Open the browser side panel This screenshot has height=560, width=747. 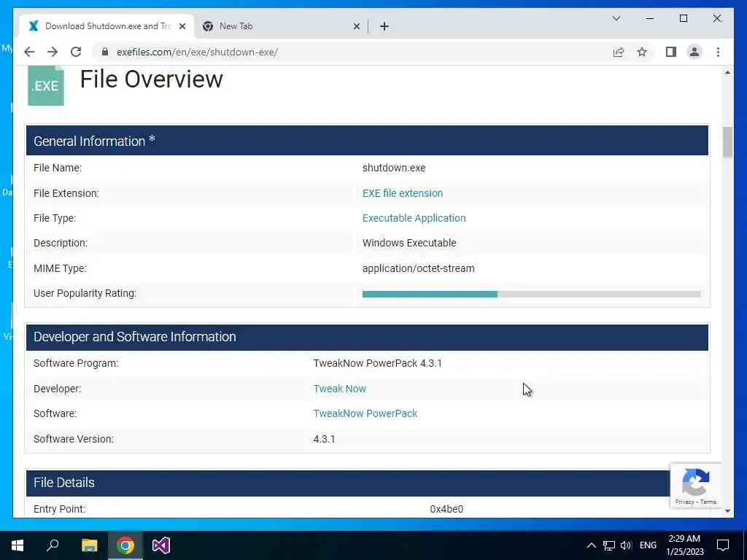671,52
